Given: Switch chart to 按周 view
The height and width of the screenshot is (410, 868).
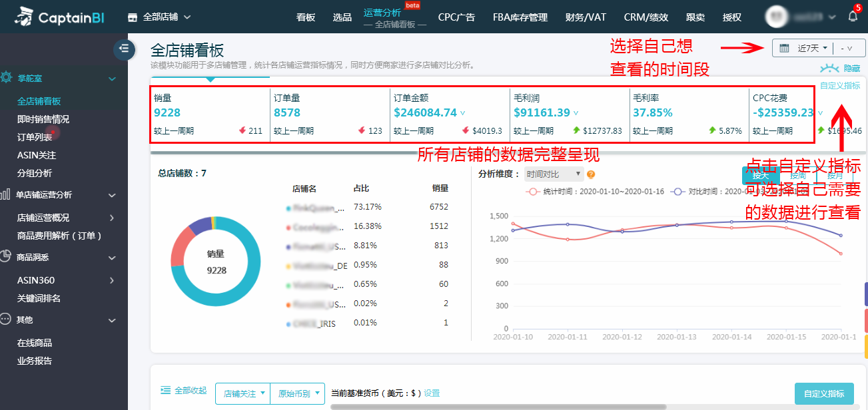Looking at the screenshot, I should click(x=798, y=176).
